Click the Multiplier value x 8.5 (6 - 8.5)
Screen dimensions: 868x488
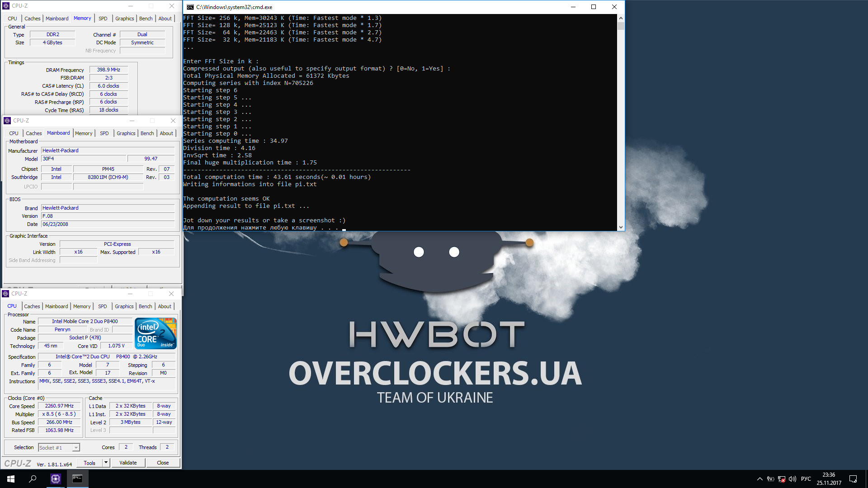(59, 414)
